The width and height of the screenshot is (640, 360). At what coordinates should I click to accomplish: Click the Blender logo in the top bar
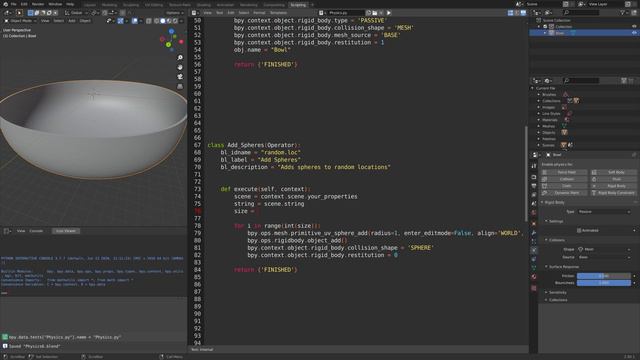[x=5, y=4]
